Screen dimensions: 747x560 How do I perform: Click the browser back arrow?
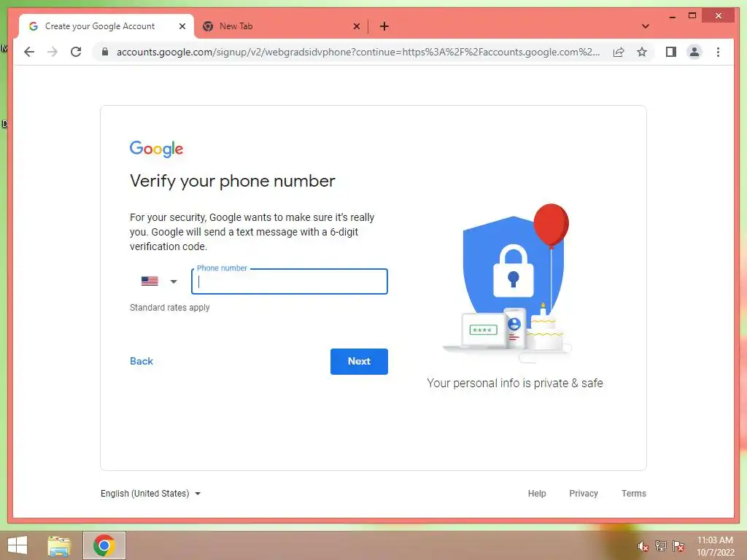[x=29, y=52]
